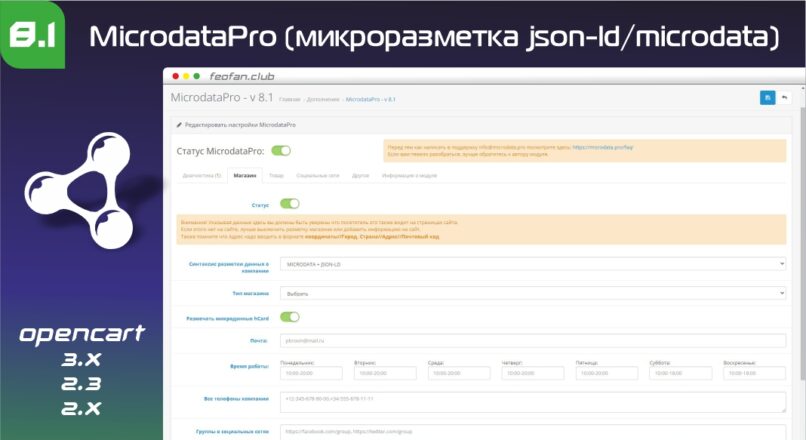Click the red window dot

tap(175, 76)
